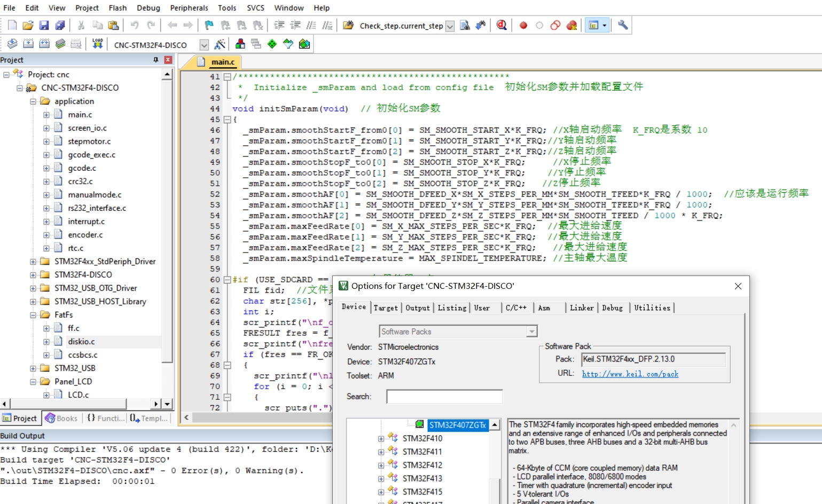822x504 pixels.
Task: Open the find text dropdown Check_step.current_step
Action: pos(450,26)
